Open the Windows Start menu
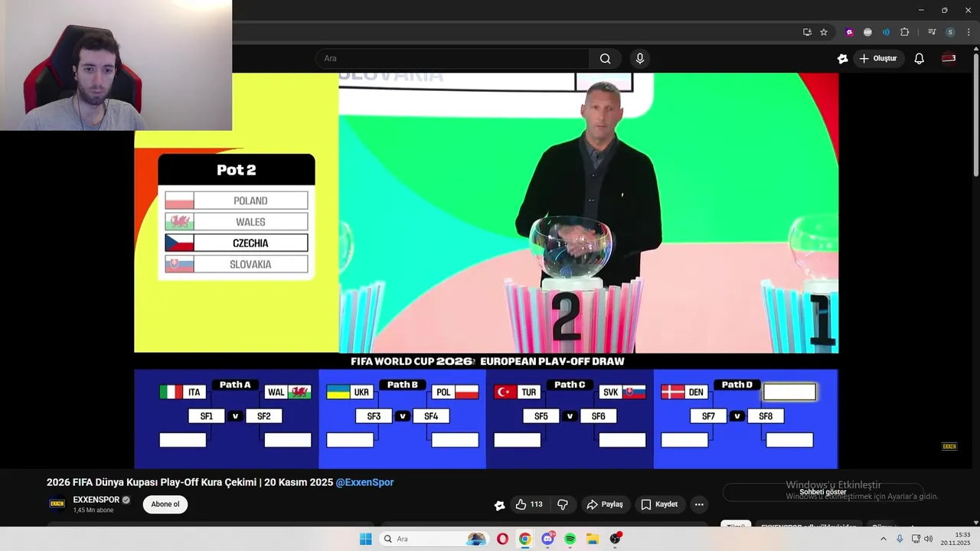 (x=366, y=539)
